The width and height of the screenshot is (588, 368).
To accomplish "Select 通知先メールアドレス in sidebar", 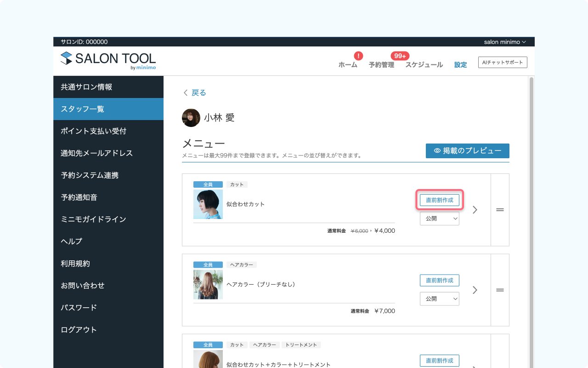I will pos(108,153).
